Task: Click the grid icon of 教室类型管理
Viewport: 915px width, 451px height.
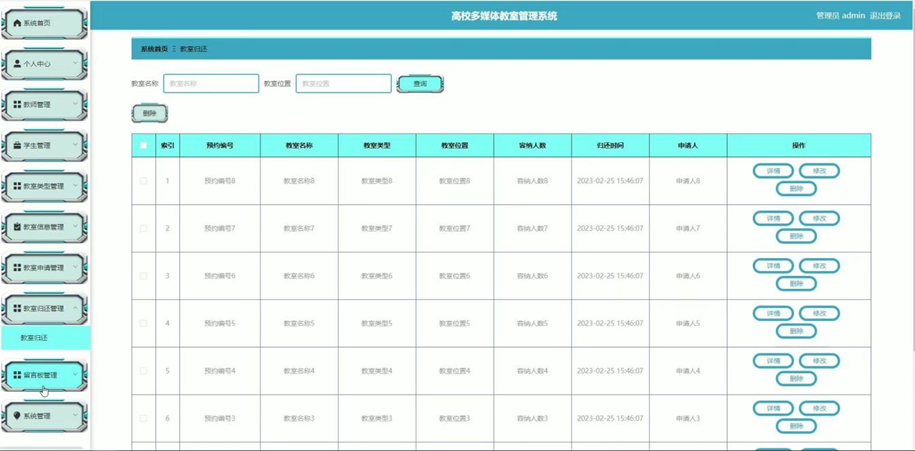Action: tap(17, 186)
